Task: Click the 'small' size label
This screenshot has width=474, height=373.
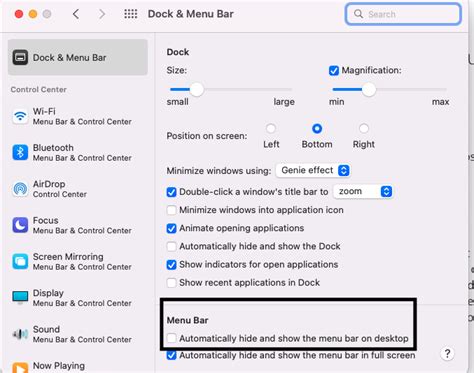Action: tap(178, 102)
